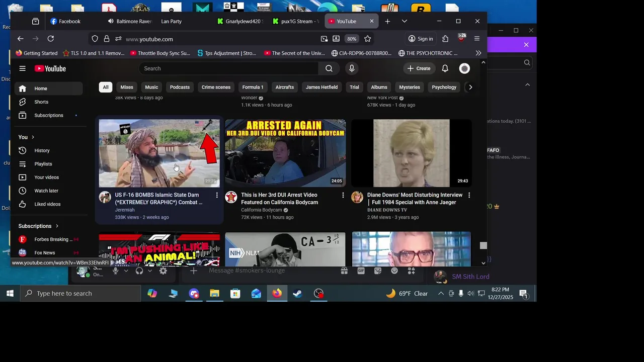Bookmark this page with the star icon
Viewport: 644px width, 362px height.
pos(368,39)
